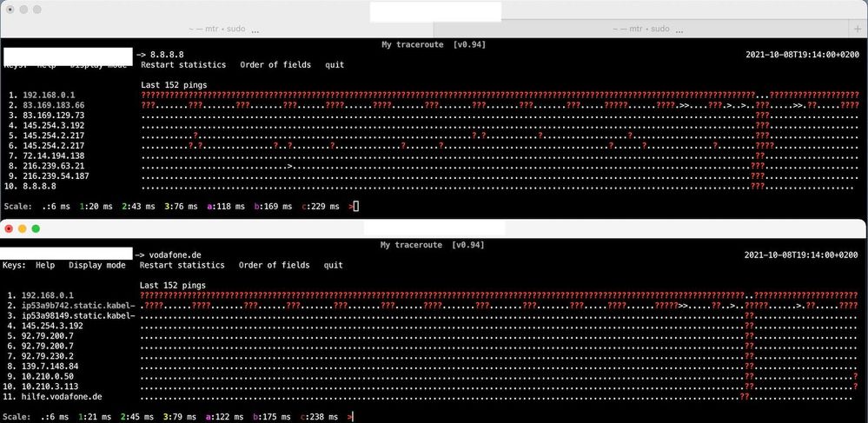Select the first 'mtr • sudo' terminal tab
This screenshot has height=423, width=868.
point(217,29)
